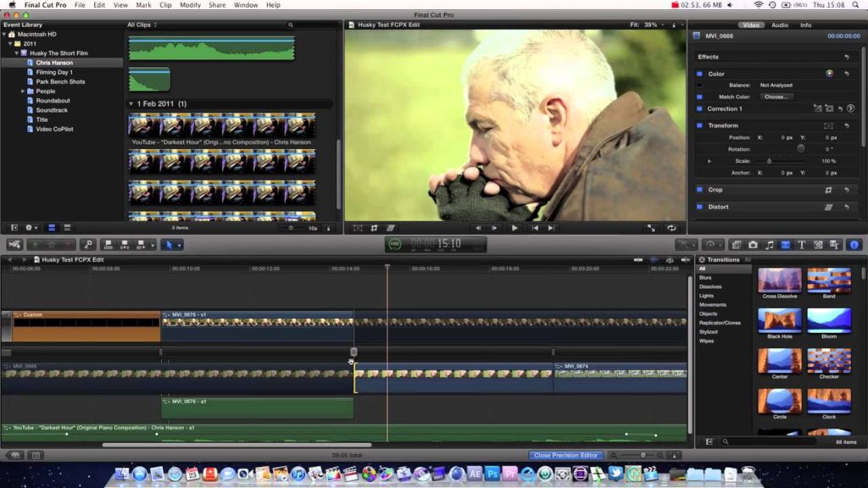The width and height of the screenshot is (868, 488).
Task: Click Close Precision Editor button
Action: tap(565, 455)
